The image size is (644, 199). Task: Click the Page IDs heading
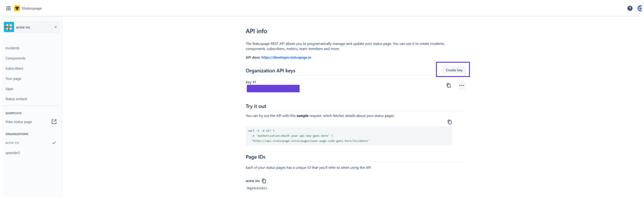pos(255,157)
